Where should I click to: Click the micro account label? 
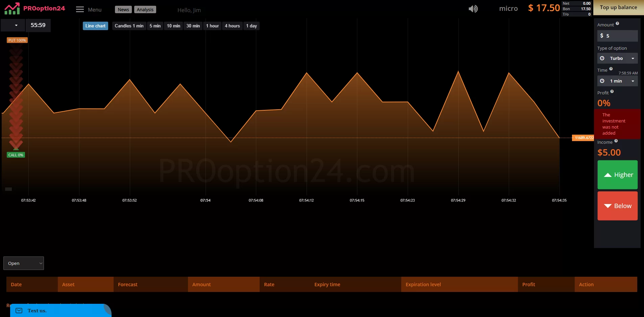[x=508, y=8]
